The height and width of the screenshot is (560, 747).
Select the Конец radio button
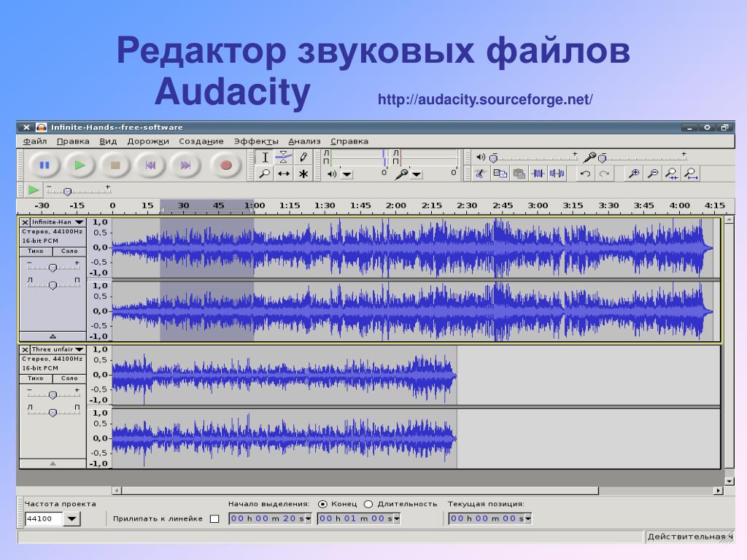pos(322,504)
